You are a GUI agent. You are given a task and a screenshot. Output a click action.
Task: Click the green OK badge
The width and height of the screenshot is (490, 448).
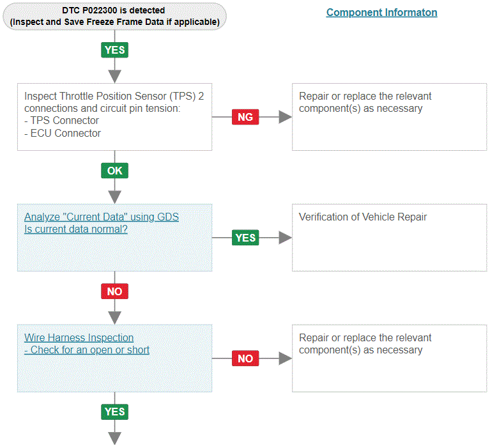pyautogui.click(x=114, y=171)
